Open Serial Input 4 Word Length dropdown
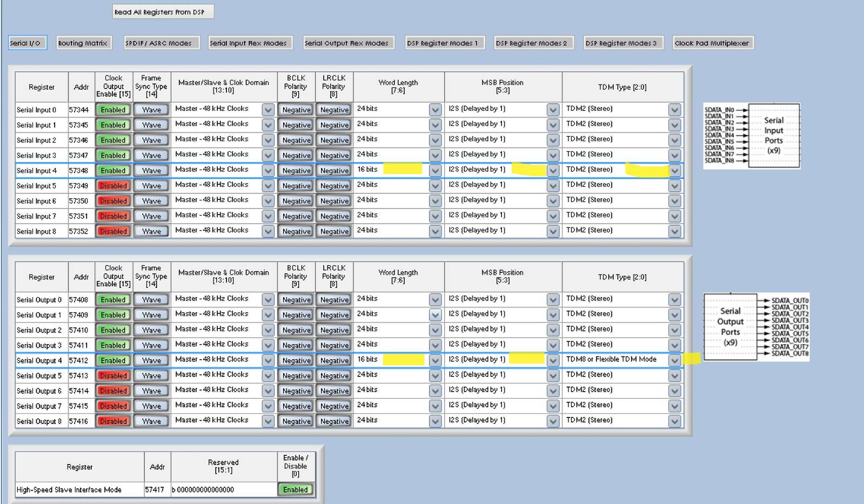 click(435, 171)
